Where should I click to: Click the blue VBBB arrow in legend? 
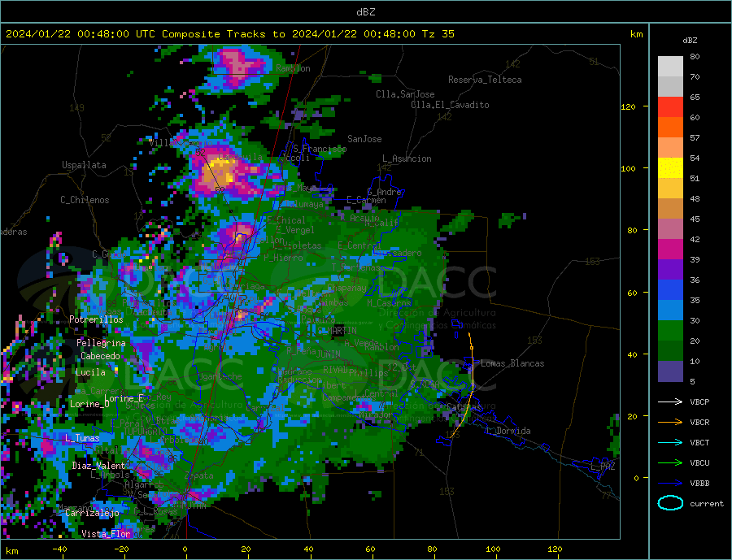670,483
